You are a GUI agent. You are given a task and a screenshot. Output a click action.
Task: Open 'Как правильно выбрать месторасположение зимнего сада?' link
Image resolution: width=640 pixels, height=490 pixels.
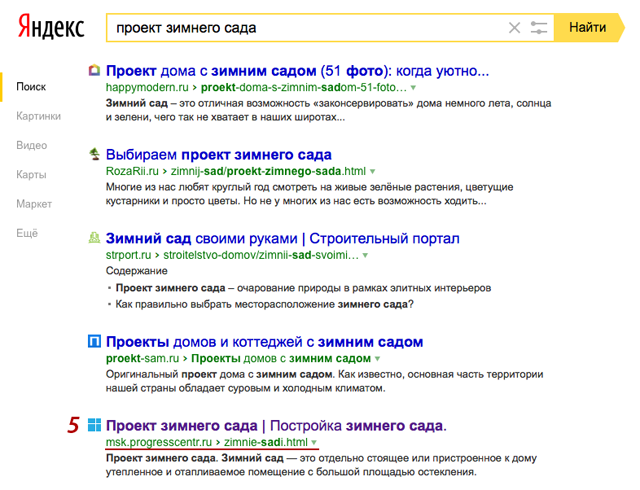(264, 304)
